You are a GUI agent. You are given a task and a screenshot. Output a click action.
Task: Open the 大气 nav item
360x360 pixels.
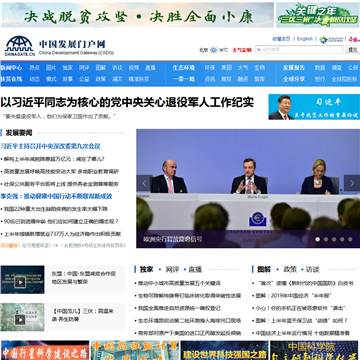tap(243, 68)
